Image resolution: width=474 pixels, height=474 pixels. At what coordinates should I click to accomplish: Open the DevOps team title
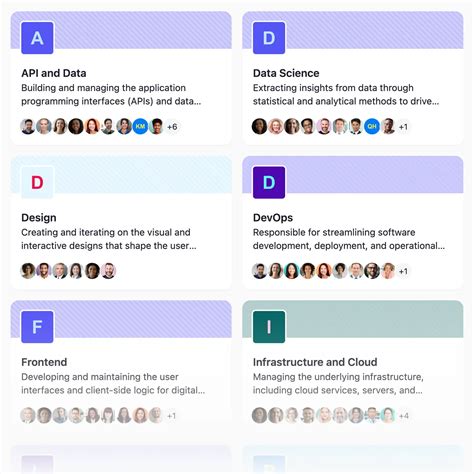point(273,218)
